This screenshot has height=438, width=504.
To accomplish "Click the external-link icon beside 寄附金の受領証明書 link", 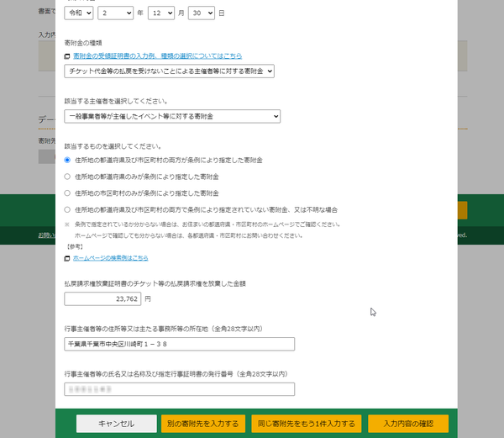I will click(x=67, y=56).
